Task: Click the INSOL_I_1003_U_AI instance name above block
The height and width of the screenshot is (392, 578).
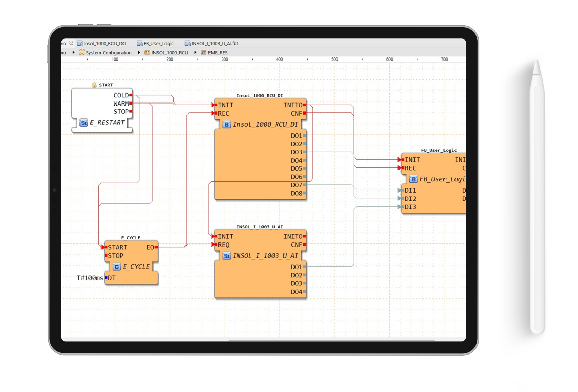Action: [260, 227]
